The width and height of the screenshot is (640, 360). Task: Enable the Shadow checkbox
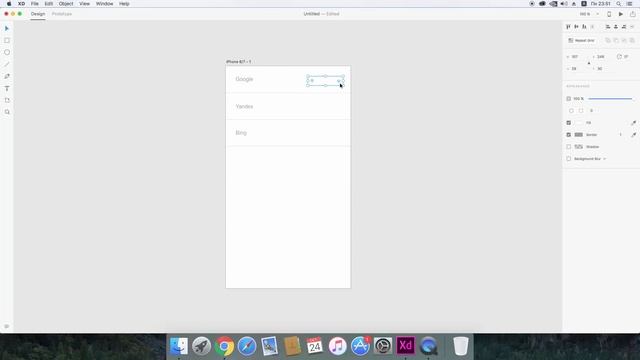coord(569,147)
